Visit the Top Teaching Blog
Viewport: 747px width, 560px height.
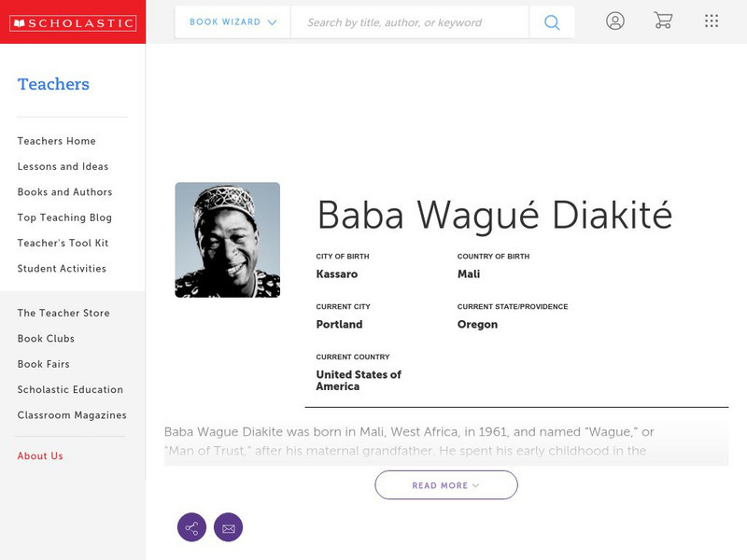pos(64,217)
